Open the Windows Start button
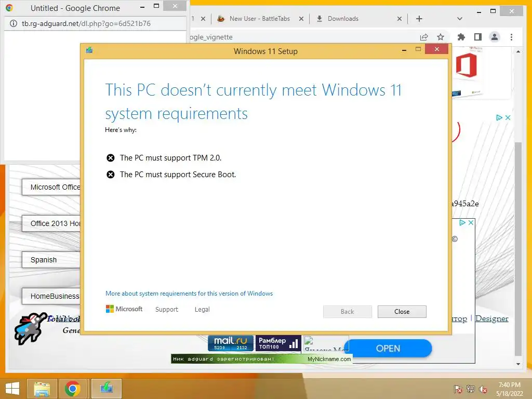532x399 pixels. [x=12, y=389]
